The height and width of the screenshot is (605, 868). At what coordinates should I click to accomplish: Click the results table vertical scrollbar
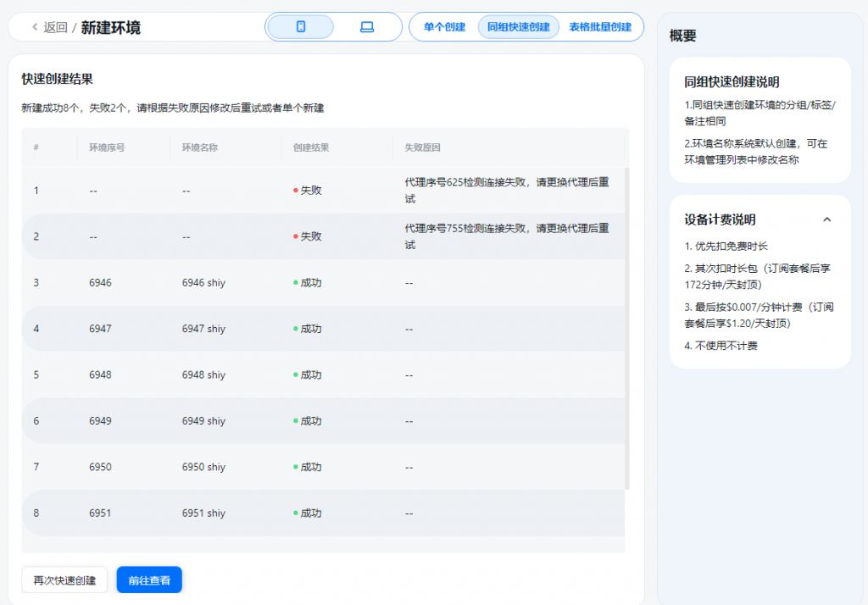(x=627, y=328)
